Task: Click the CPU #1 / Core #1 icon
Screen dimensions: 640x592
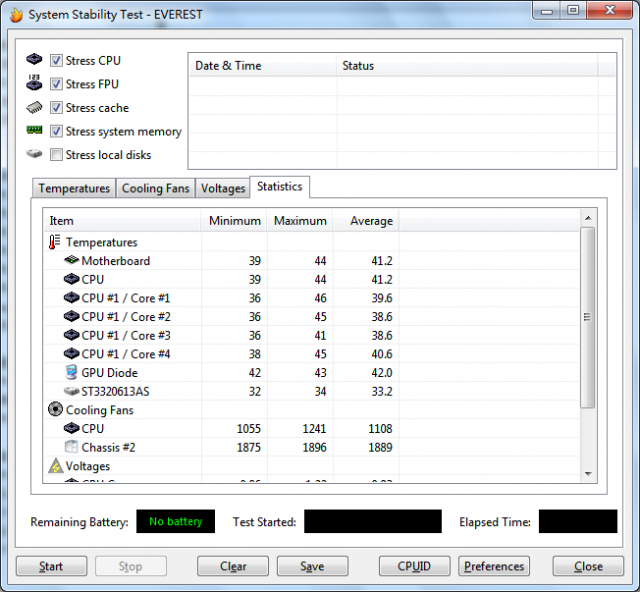Action: click(71, 298)
